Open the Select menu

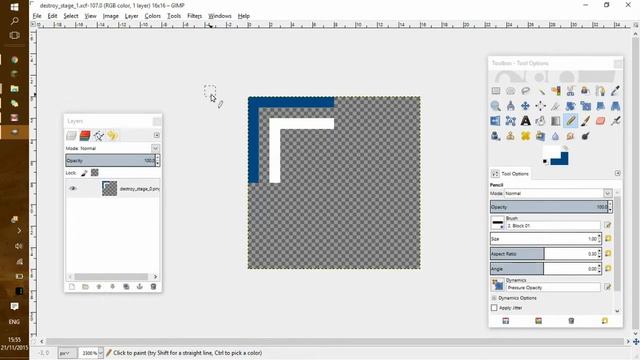coord(71,16)
